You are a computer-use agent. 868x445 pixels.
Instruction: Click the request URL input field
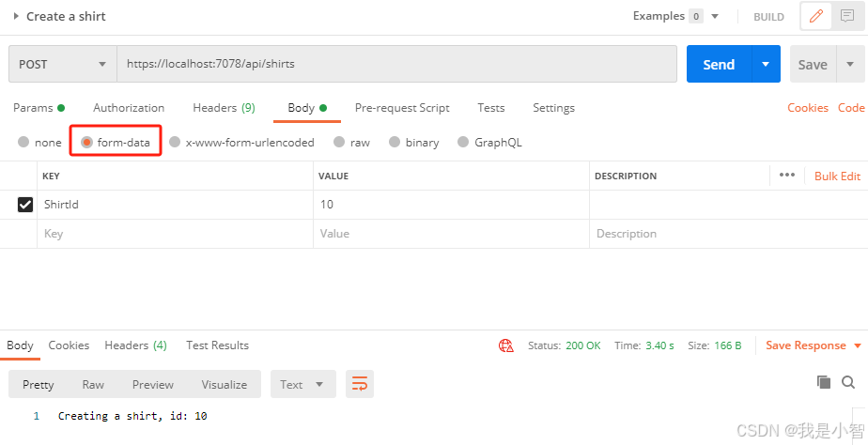(x=396, y=64)
